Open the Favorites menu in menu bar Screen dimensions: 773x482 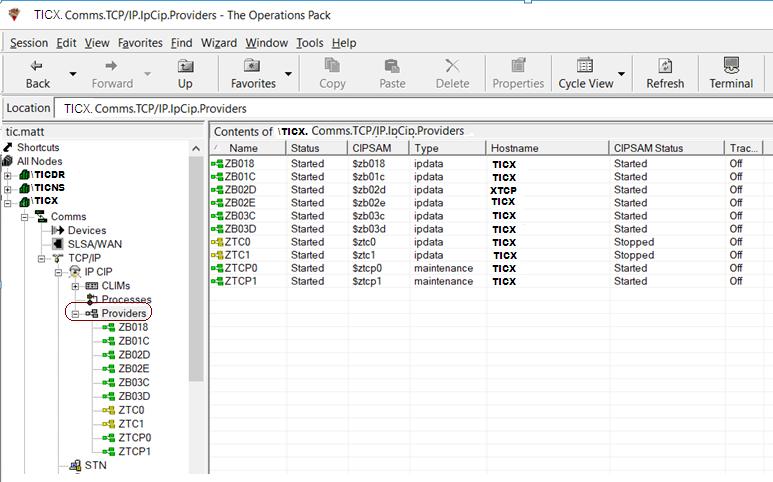(139, 43)
